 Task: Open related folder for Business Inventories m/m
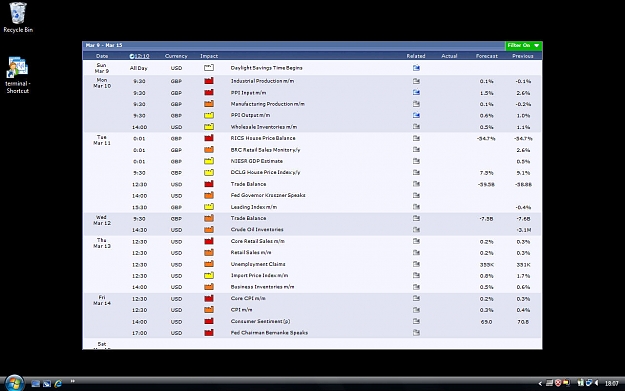pos(416,287)
